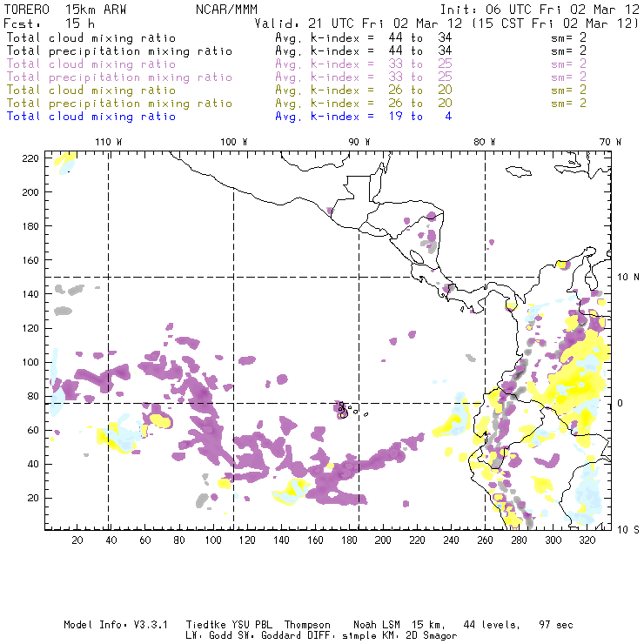Image resolution: width=644 pixels, height=644 pixels.
Task: Click the Fcst 15 h forecast label
Action: (x=44, y=23)
